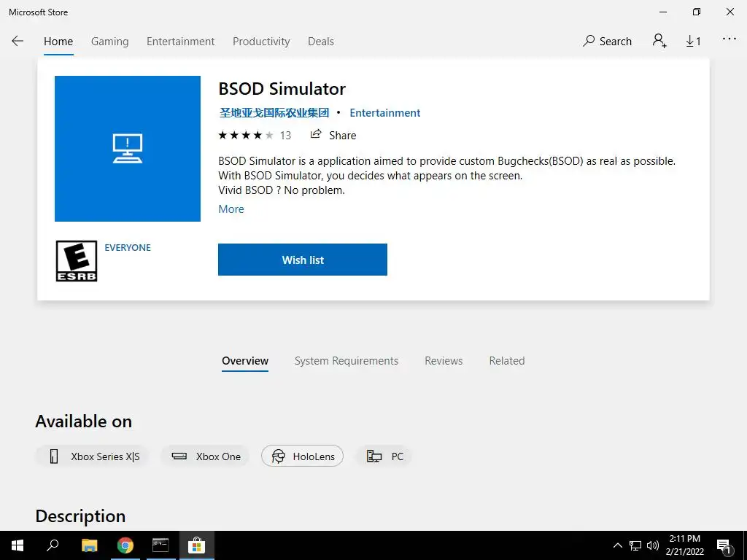This screenshot has width=747, height=560.
Task: Open the notification action center
Action: 724,545
